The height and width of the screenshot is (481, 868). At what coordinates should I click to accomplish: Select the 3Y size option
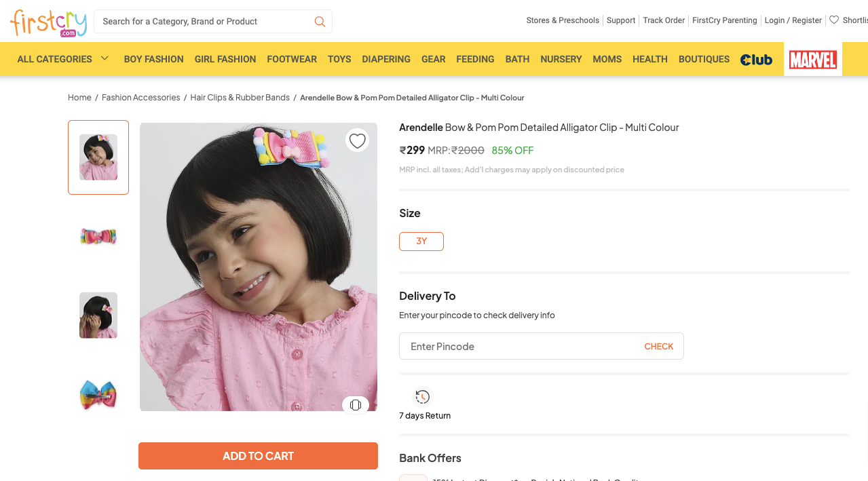(421, 242)
